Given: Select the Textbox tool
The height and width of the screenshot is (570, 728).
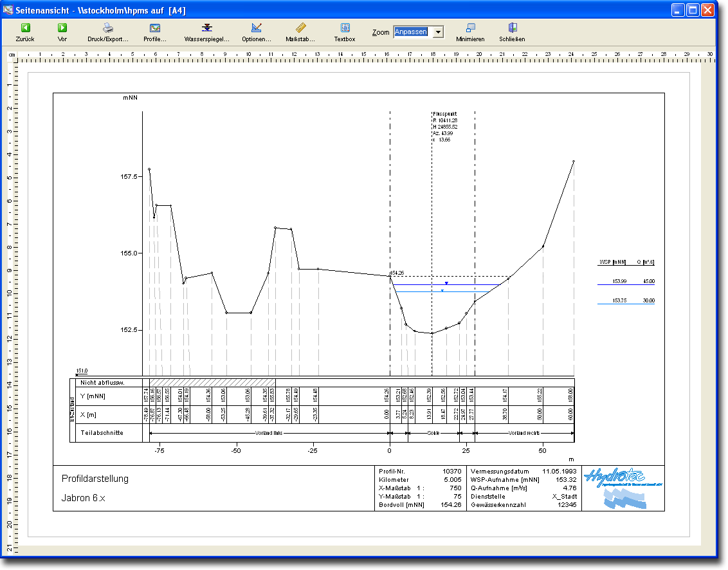Looking at the screenshot, I should (x=345, y=33).
